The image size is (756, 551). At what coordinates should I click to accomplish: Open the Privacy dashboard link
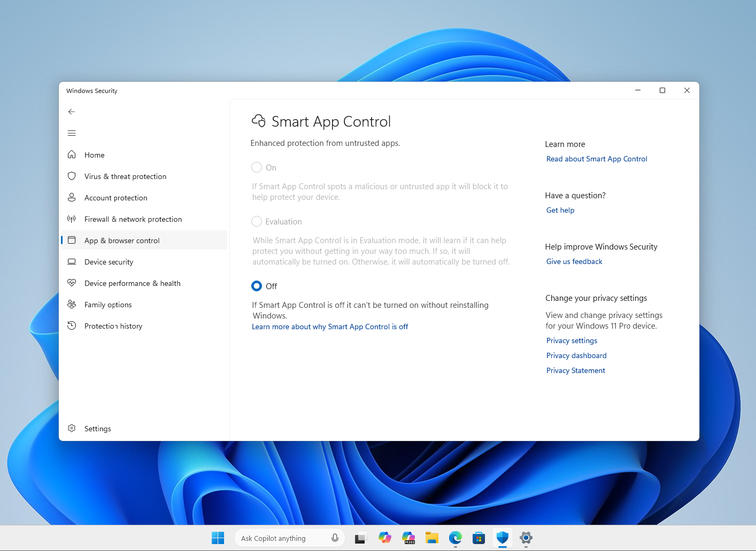click(x=576, y=355)
